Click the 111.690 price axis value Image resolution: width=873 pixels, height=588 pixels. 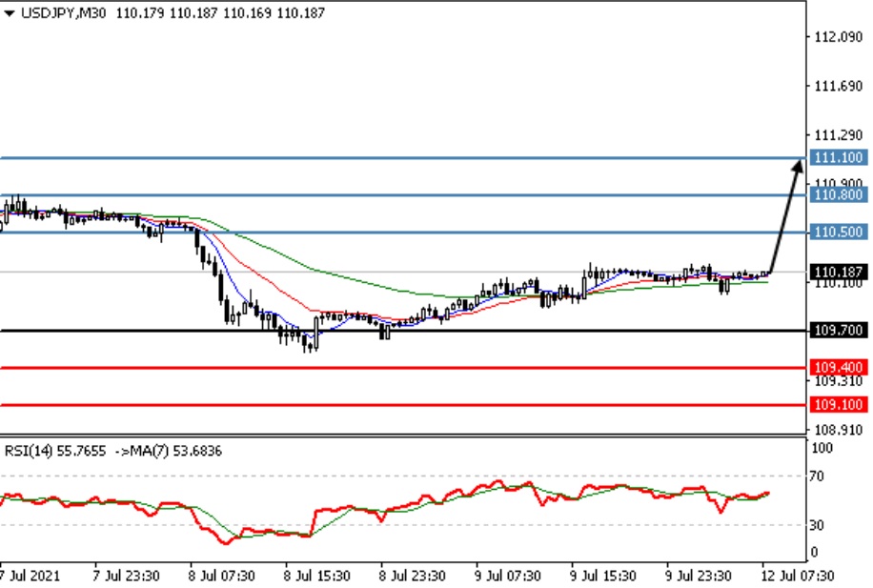pyautogui.click(x=838, y=86)
